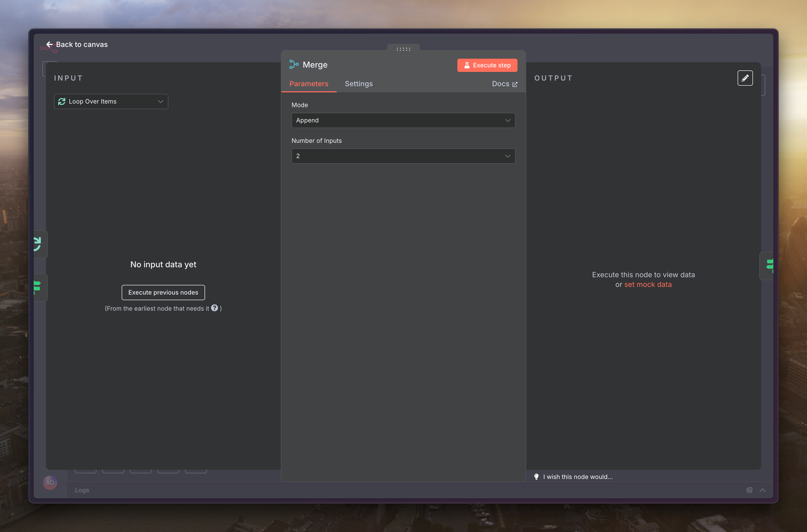Click the pencil icon to edit output
Viewport: 807px width, 532px height.
click(745, 78)
